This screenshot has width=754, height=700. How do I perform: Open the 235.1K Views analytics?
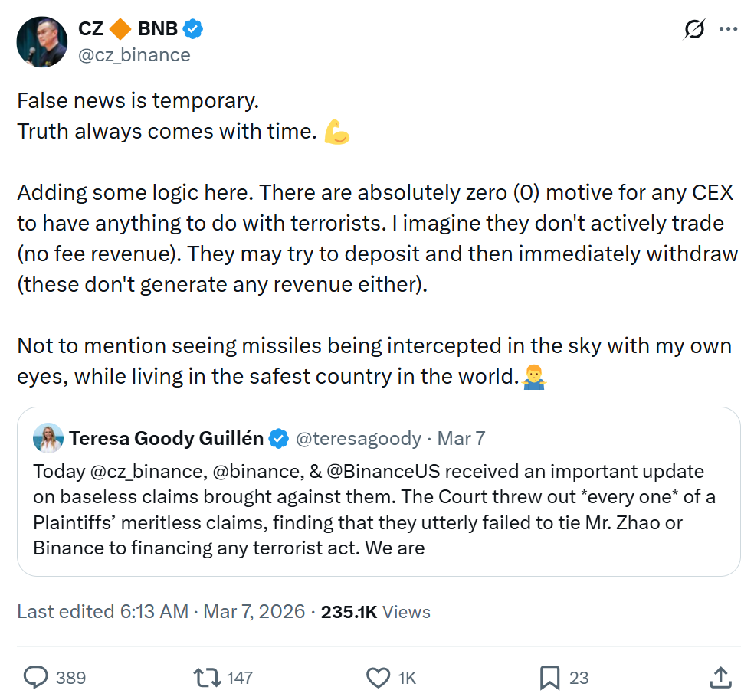(x=375, y=612)
